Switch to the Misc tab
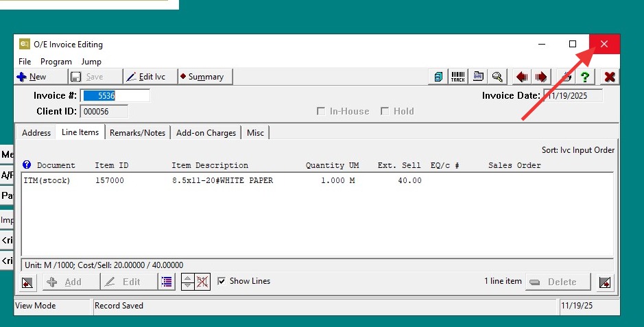 (255, 133)
